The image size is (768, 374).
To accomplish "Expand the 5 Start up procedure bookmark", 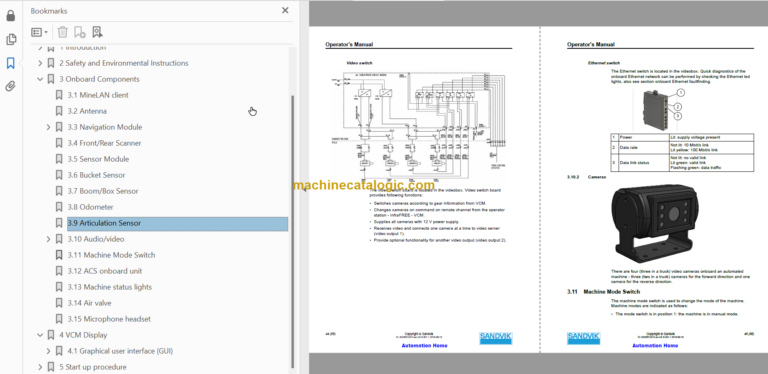I will click(40, 367).
